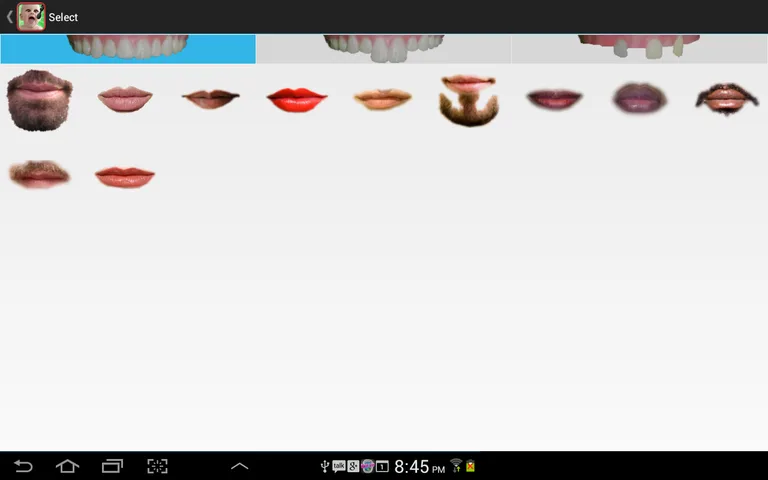Choose the full bearded mouth thumbnail
Screen dimensions: 768x480
pyautogui.click(x=39, y=100)
